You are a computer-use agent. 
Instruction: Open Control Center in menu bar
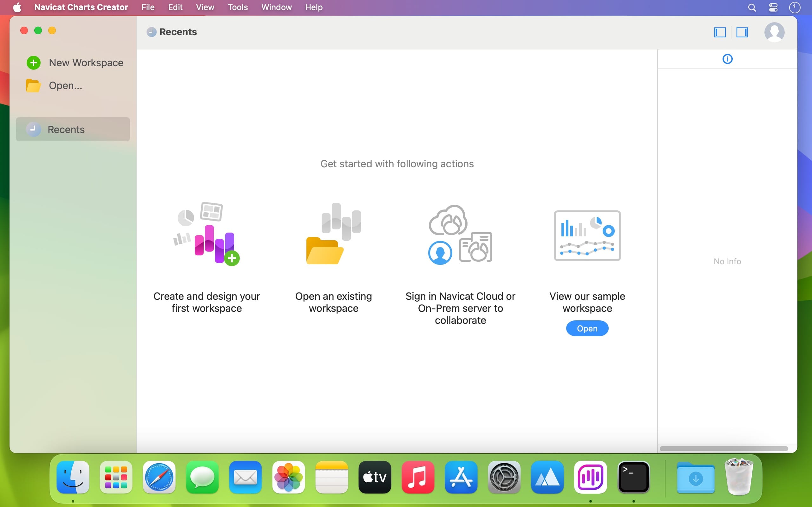coord(773,7)
